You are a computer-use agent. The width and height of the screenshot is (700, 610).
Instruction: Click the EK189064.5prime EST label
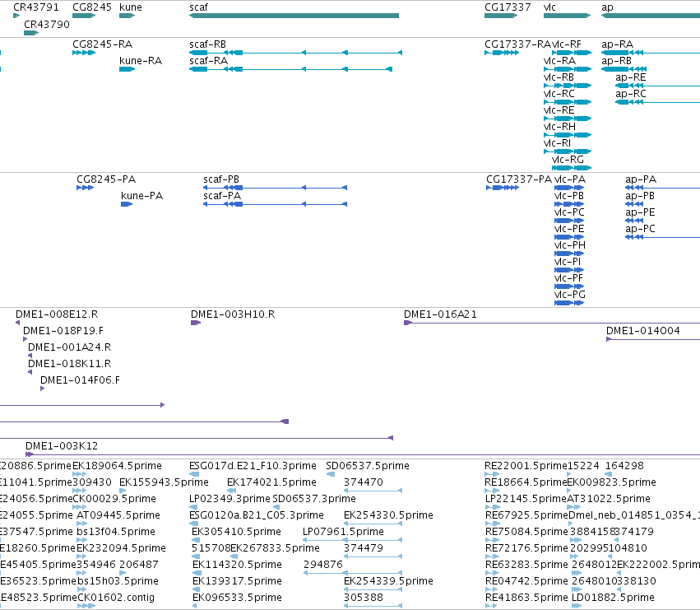coord(117,466)
